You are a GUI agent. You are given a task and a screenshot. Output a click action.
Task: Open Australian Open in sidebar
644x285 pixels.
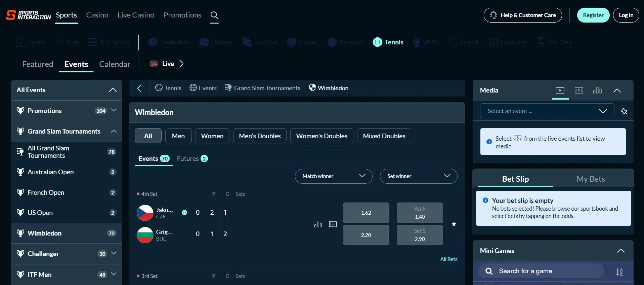pyautogui.click(x=67, y=172)
